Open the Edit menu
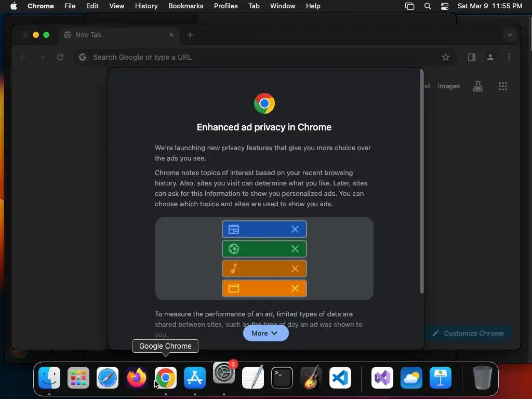The image size is (532, 399). click(92, 6)
